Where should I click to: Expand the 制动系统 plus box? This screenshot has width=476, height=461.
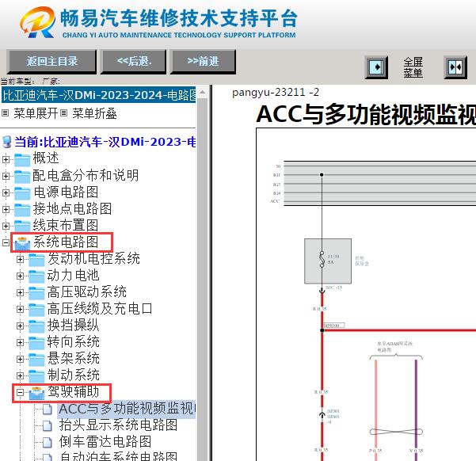coord(20,376)
